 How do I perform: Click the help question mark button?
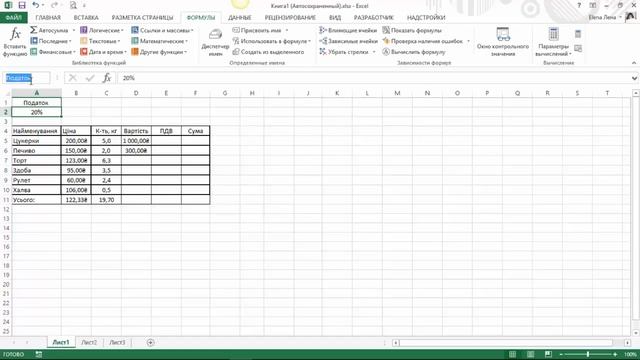579,5
